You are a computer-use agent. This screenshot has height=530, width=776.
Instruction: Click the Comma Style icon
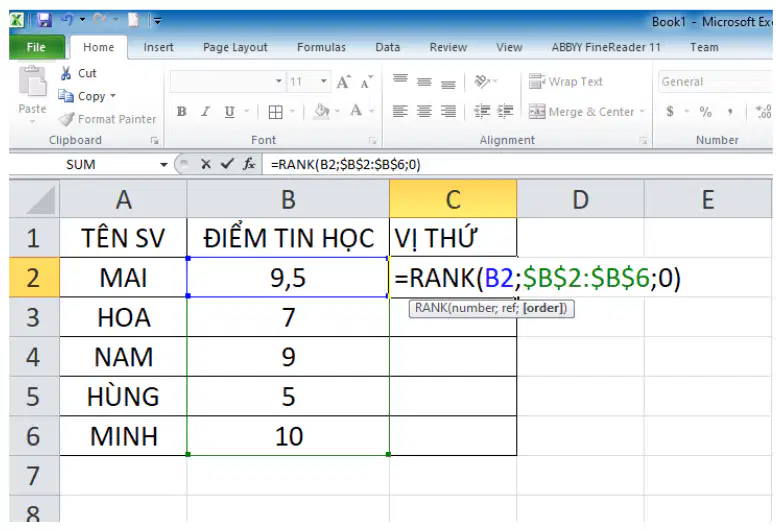pyautogui.click(x=729, y=112)
